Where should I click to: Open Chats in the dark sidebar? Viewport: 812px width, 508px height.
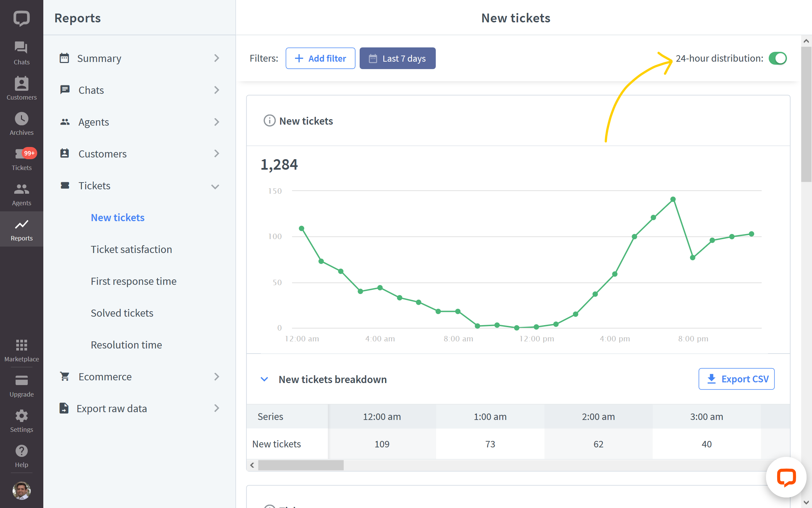(x=21, y=53)
